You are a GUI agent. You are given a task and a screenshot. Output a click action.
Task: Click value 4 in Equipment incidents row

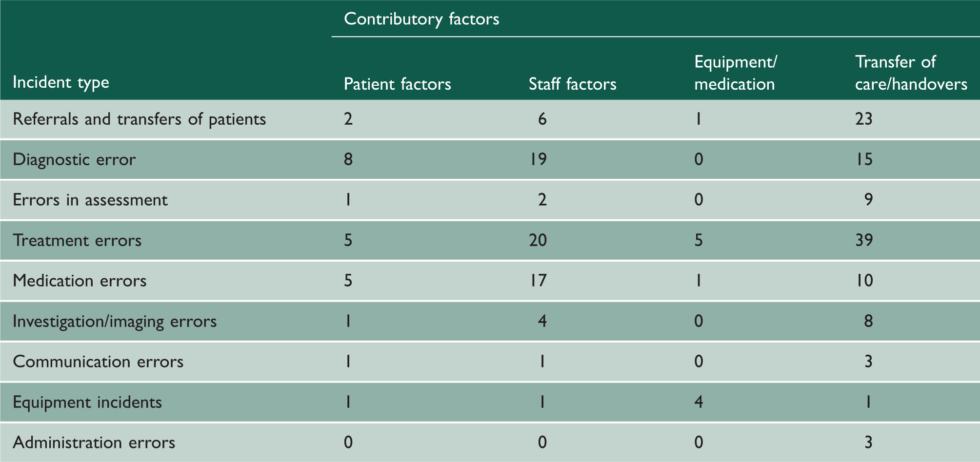click(699, 403)
